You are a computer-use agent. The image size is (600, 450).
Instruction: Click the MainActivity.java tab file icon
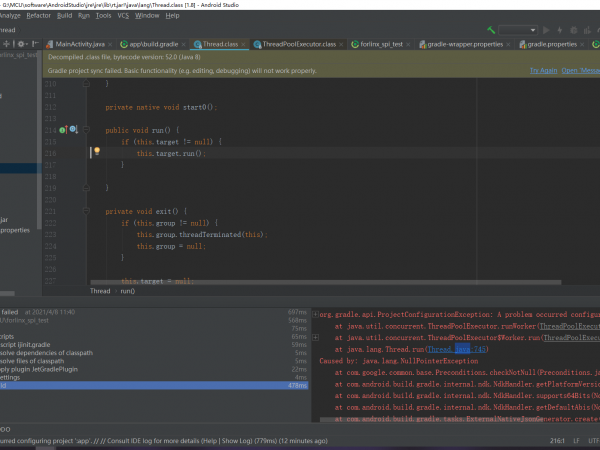tap(51, 45)
